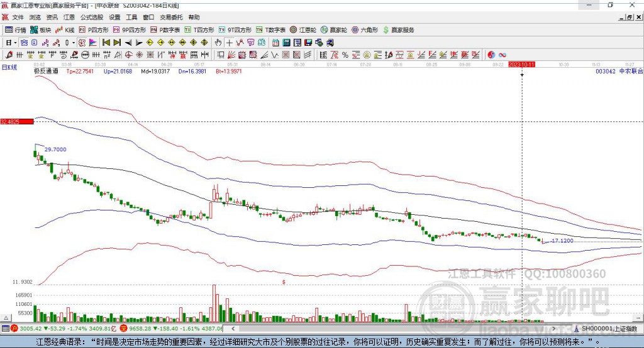
Task: Toggle the crosshair cursor tool
Action: [229, 43]
